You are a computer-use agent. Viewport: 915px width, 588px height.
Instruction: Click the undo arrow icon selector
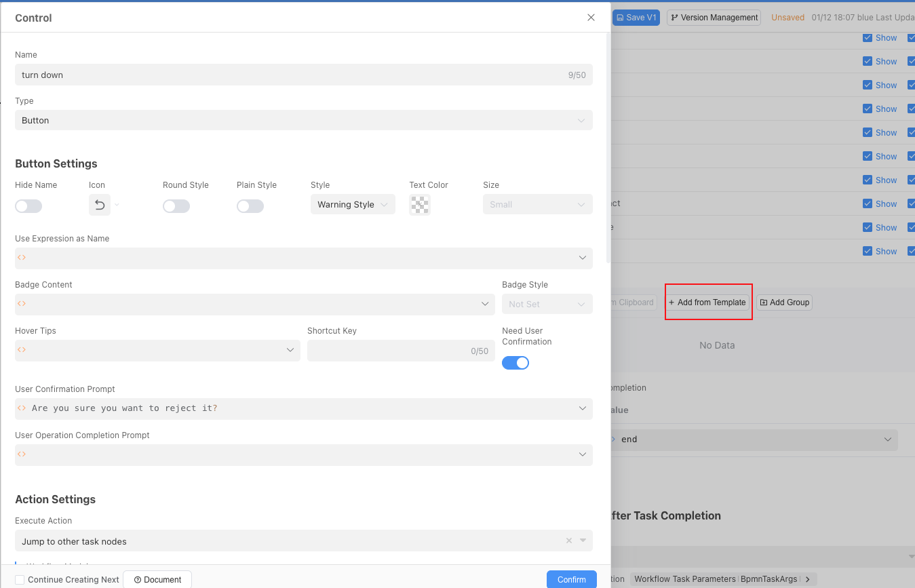coord(100,205)
